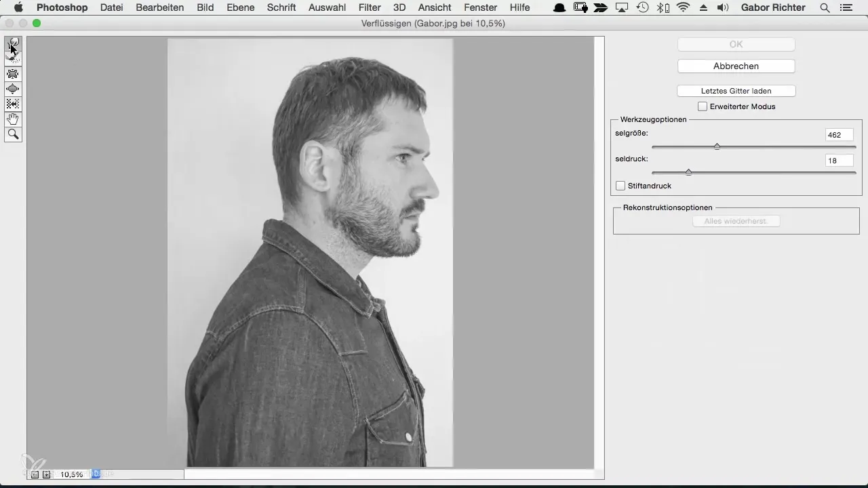Open the Notification Center list icon
The width and height of the screenshot is (868, 488).
tap(845, 7)
